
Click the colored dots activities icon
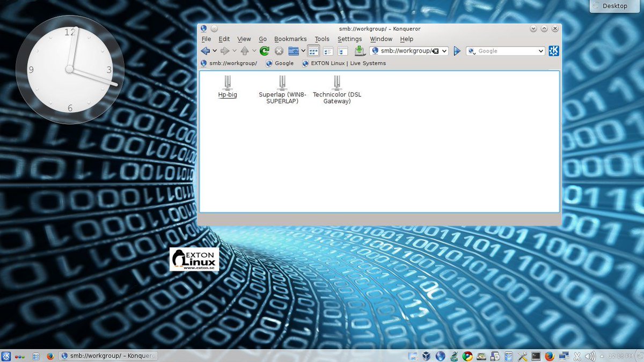point(20,356)
